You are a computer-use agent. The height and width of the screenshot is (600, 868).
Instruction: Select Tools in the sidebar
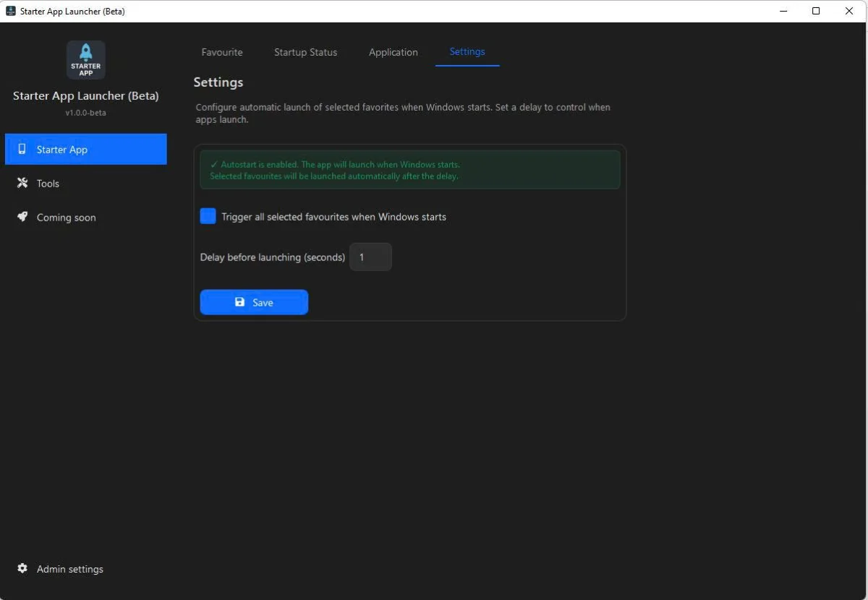pyautogui.click(x=48, y=183)
